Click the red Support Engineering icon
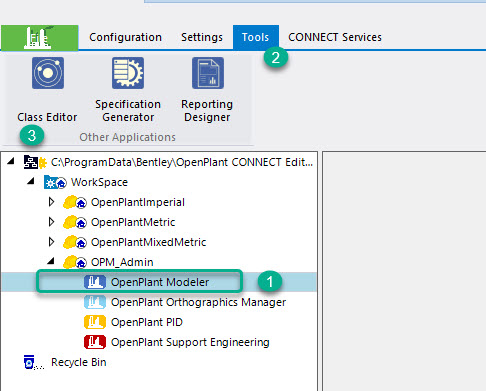 [x=95, y=342]
